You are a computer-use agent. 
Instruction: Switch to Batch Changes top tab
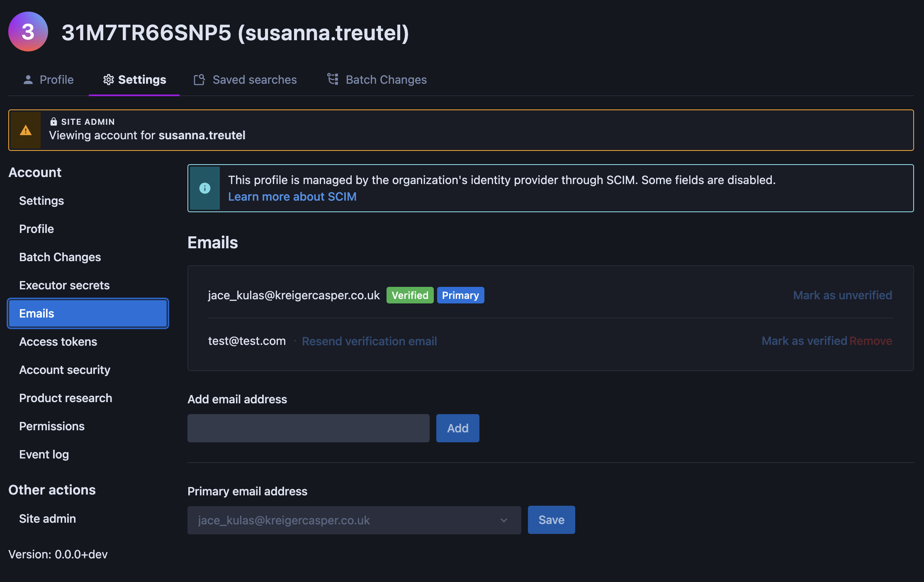click(386, 80)
